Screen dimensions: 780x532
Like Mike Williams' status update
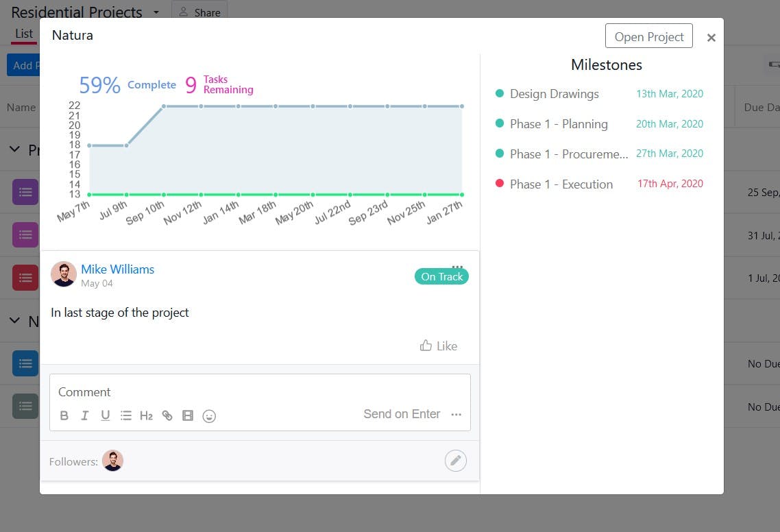[438, 346]
